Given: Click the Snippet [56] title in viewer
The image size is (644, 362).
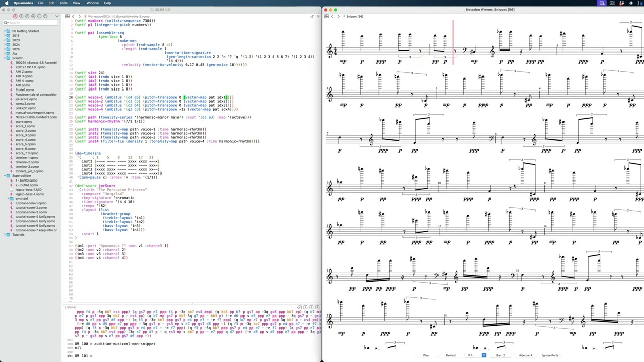Looking at the screenshot, I should click(355, 16).
